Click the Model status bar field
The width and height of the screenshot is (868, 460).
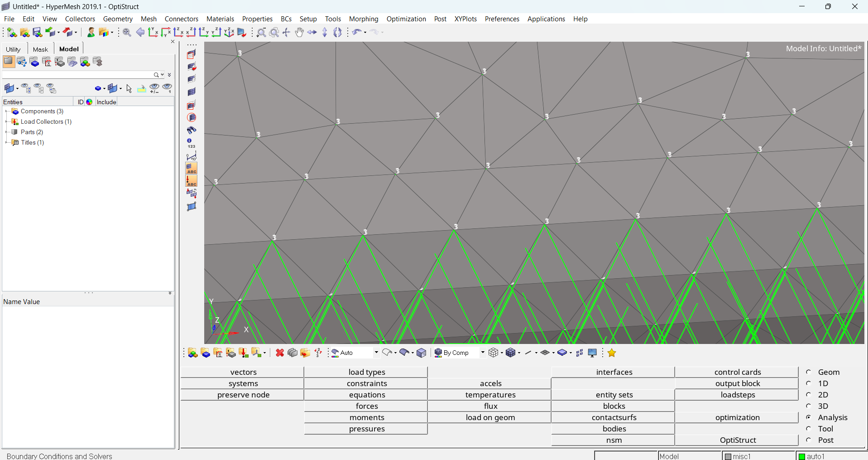[x=690, y=456]
